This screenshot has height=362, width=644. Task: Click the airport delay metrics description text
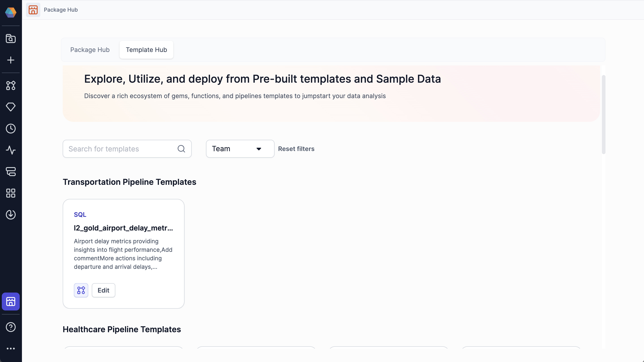[x=123, y=254]
